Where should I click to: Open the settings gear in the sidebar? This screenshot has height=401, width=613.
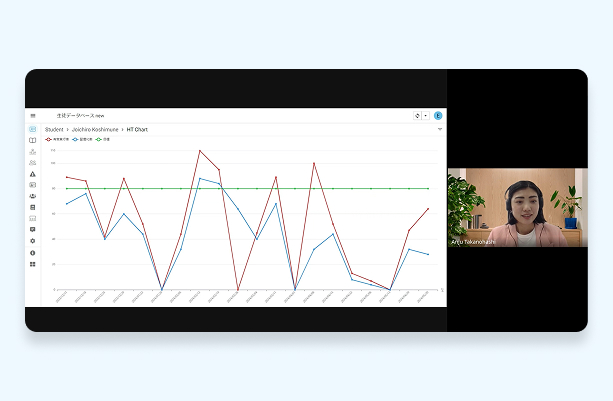[x=32, y=241]
